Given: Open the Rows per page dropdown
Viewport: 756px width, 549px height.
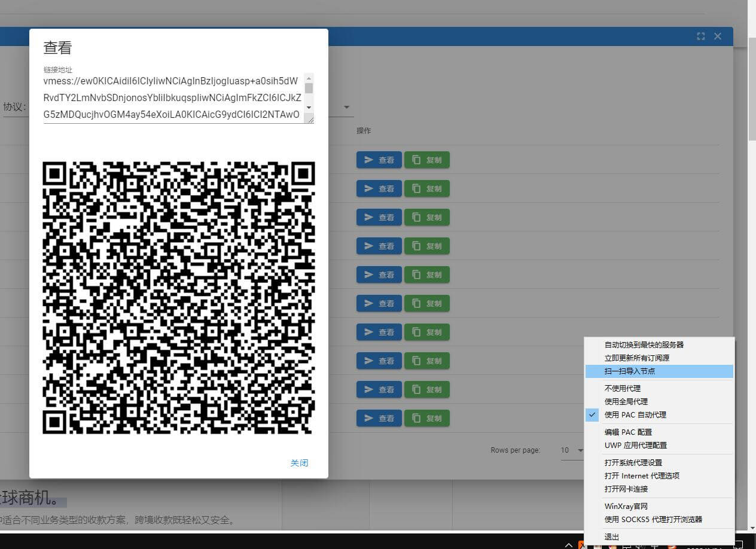Looking at the screenshot, I should tap(572, 450).
